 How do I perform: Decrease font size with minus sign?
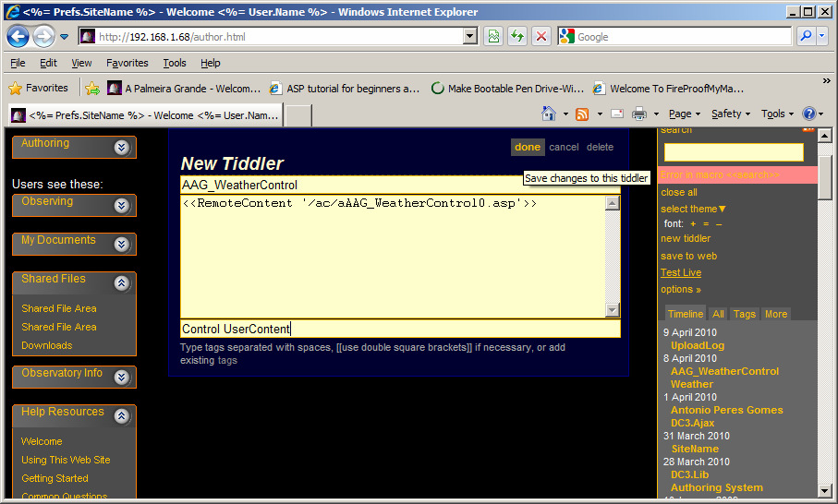[x=719, y=223]
